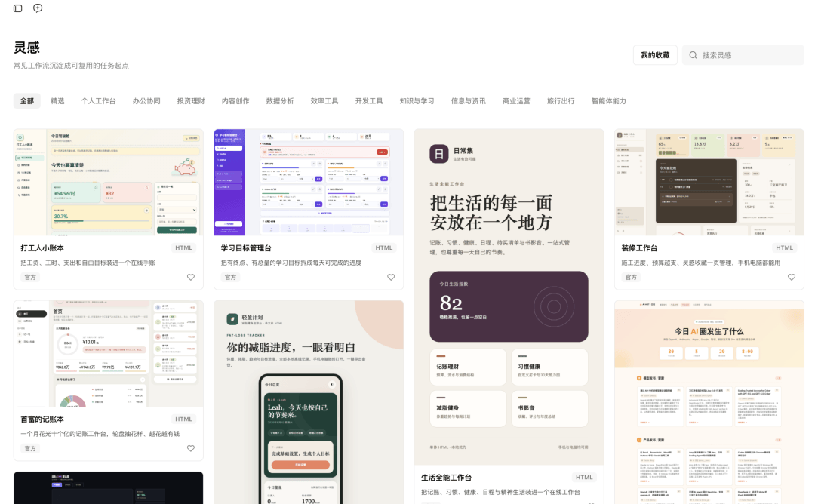Switch to the 旅行出行 tab
The image size is (815, 504).
[561, 101]
